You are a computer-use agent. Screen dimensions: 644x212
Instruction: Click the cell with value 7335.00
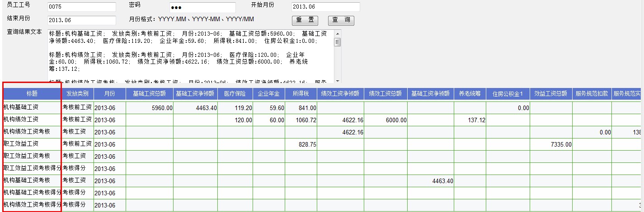[x=551, y=144]
